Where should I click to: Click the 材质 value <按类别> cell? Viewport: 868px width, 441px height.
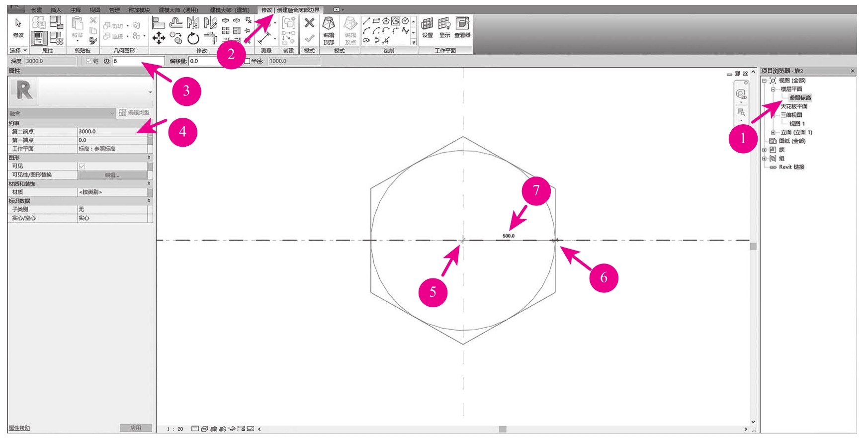112,192
